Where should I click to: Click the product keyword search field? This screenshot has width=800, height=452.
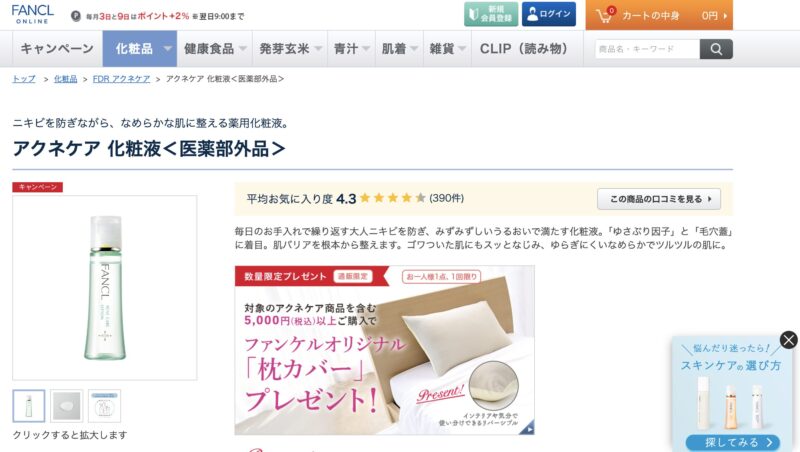(x=647, y=49)
